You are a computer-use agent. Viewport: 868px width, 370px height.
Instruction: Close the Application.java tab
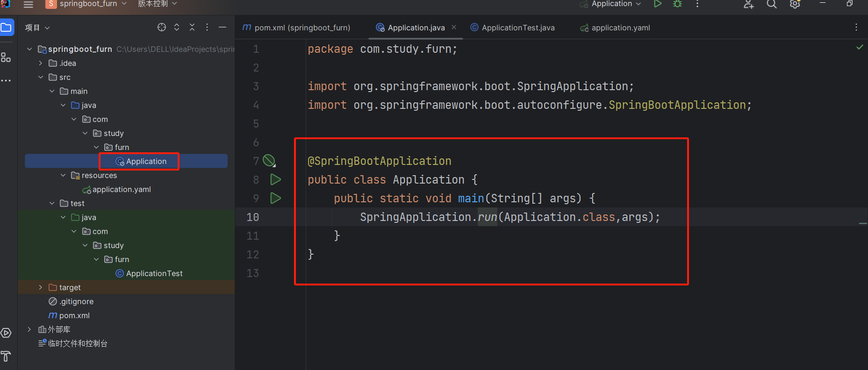tap(454, 27)
